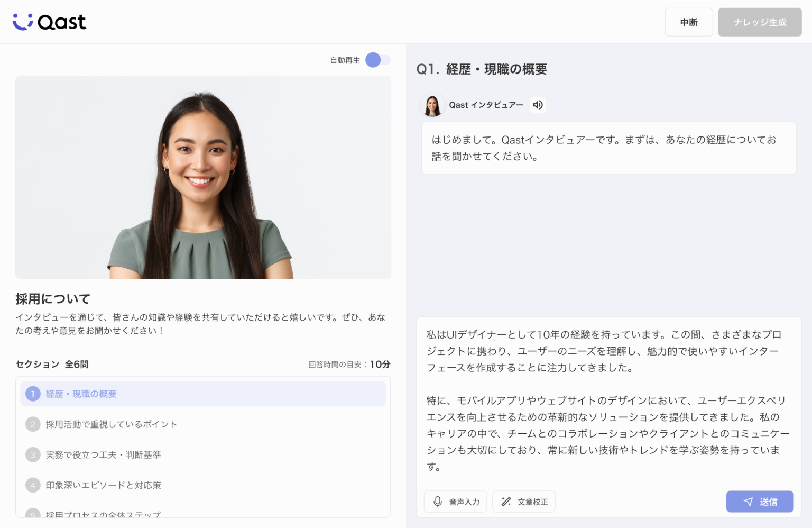Click the ナレッジ生成 button
The height and width of the screenshot is (528, 812).
[760, 22]
